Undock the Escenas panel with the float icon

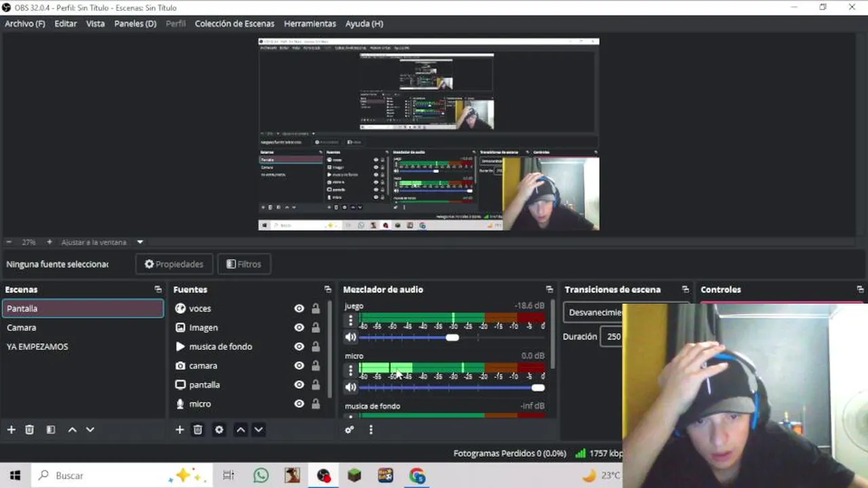coord(158,289)
